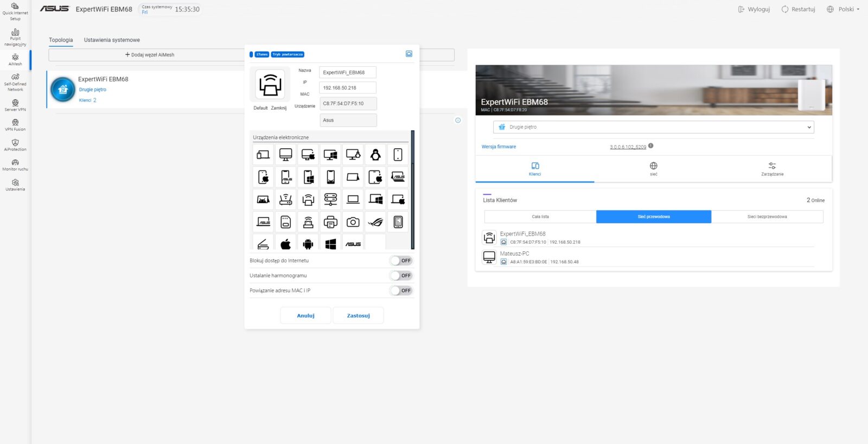
Task: Open AiProtection in the sidebar
Action: [x=15, y=145]
